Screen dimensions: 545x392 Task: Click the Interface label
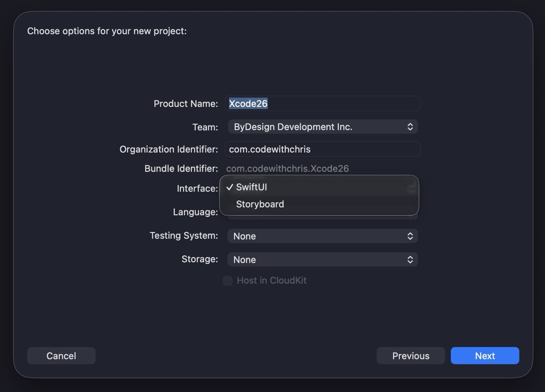click(198, 189)
